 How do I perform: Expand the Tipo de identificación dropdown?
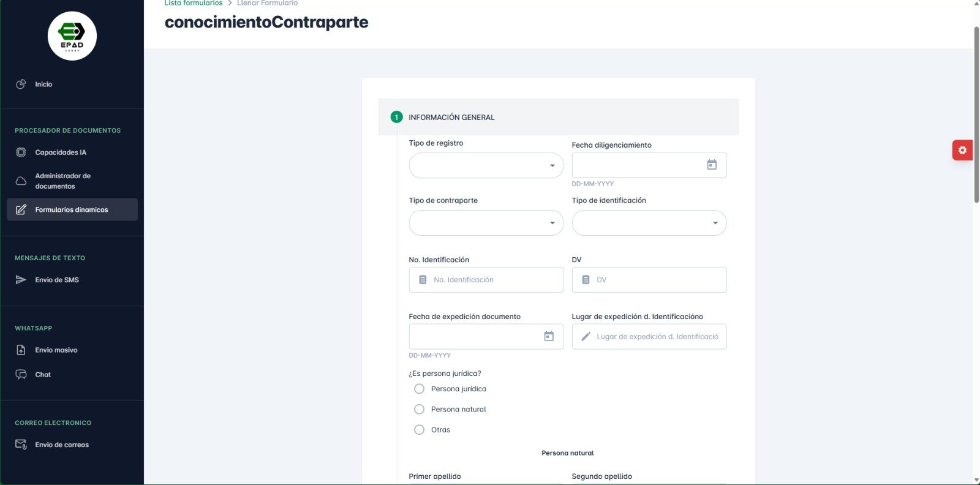tap(649, 223)
